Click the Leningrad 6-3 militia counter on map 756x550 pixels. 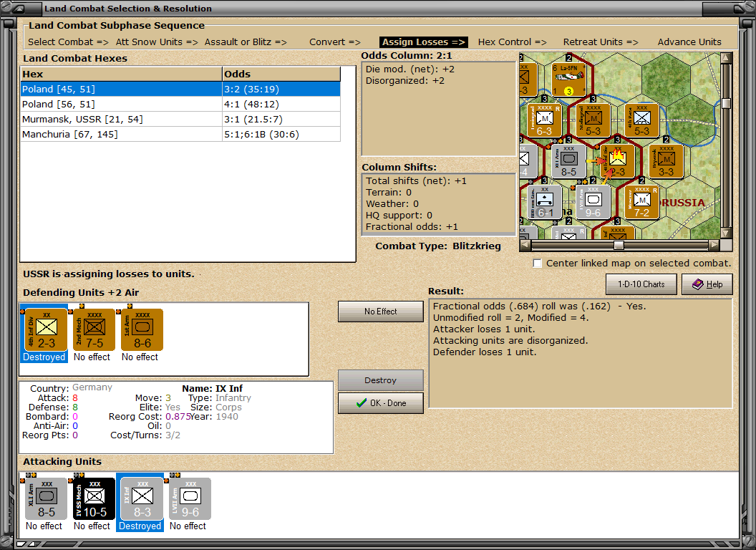click(x=544, y=120)
